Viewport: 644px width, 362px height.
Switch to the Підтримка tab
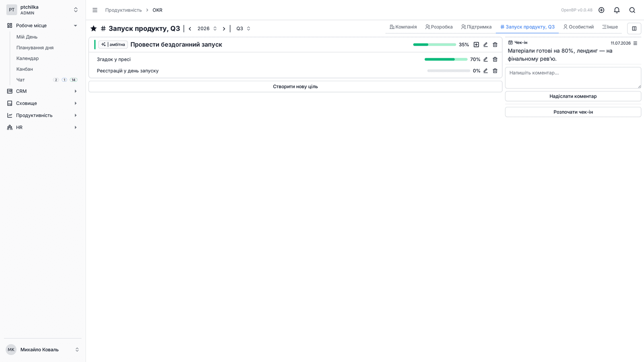pyautogui.click(x=476, y=27)
